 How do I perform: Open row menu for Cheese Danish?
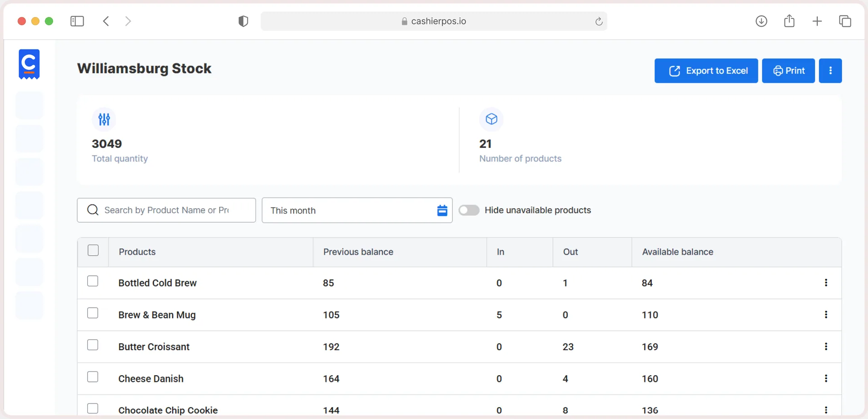(x=826, y=378)
